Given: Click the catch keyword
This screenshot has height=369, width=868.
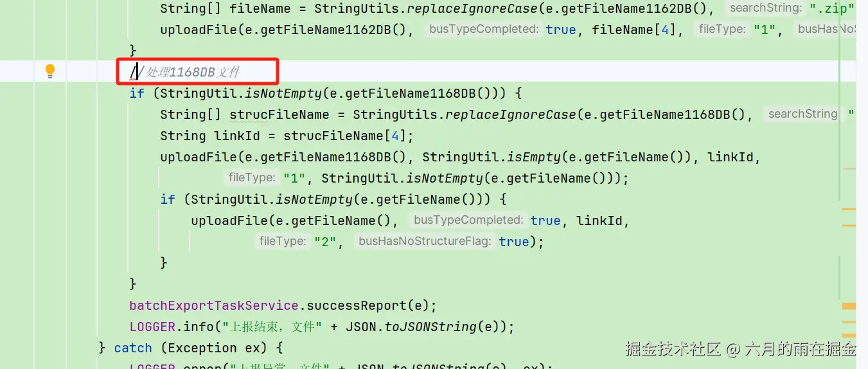Looking at the screenshot, I should pos(133,348).
